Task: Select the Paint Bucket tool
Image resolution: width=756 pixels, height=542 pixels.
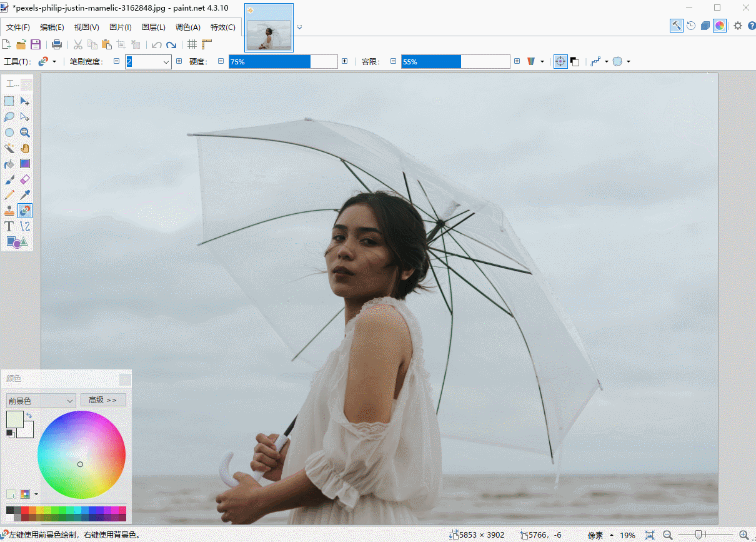Action: pyautogui.click(x=9, y=164)
